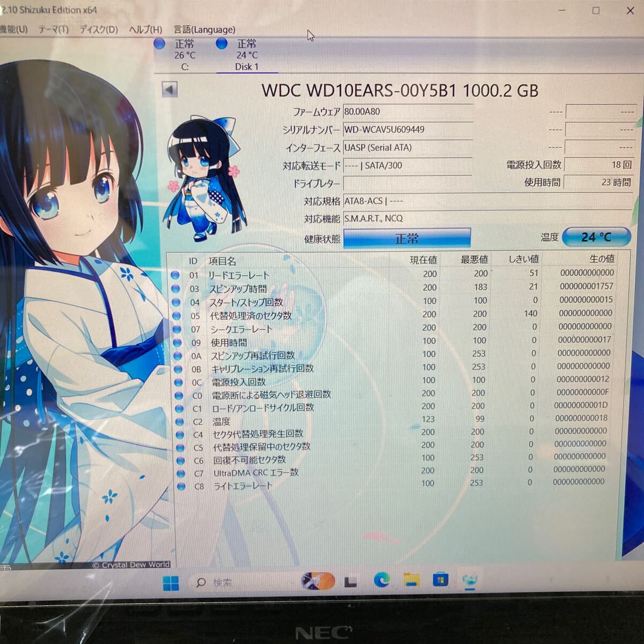This screenshot has width=644, height=644.
Task: Click status dot for C0 row
Action: 179,396
